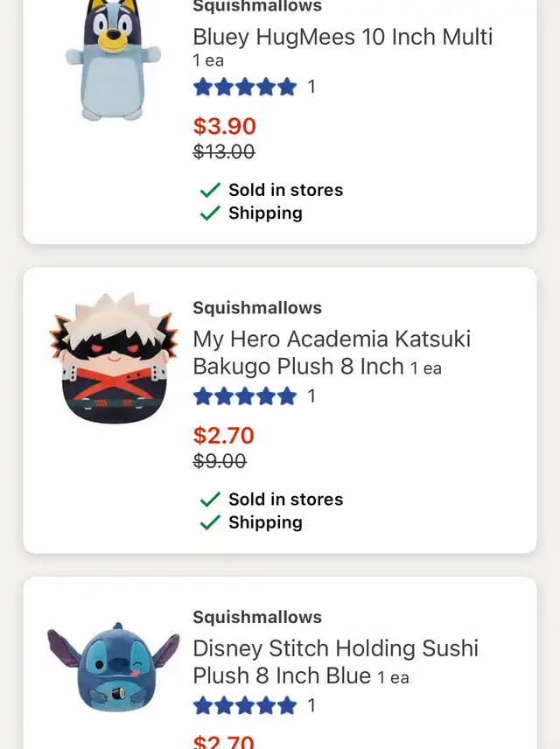Image resolution: width=560 pixels, height=749 pixels.
Task: Click the Shipping checkmark icon for Bakugo
Action: tap(210, 522)
